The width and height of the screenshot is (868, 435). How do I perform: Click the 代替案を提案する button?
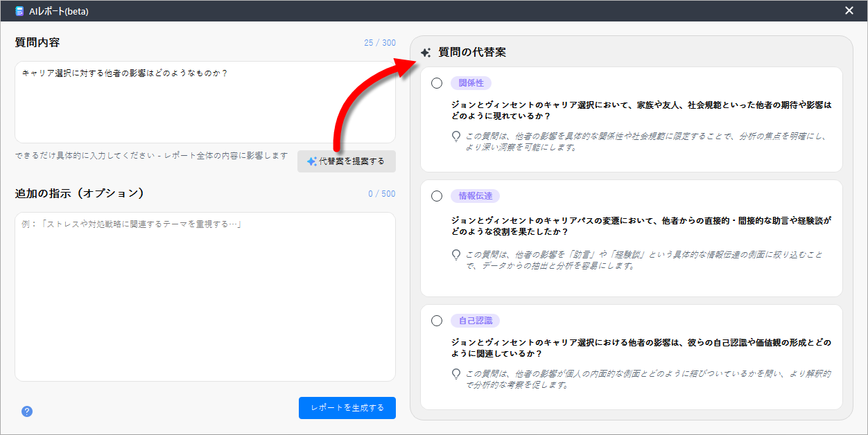[x=346, y=161]
